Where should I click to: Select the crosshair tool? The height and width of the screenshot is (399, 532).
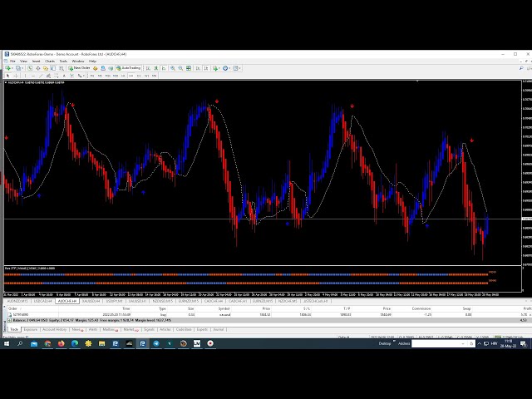pyautogui.click(x=17, y=76)
